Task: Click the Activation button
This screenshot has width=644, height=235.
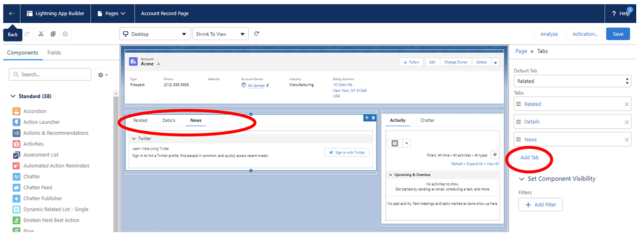Action: (585, 34)
